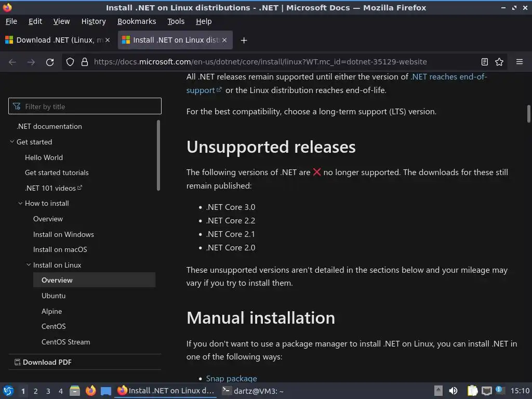Go back using the back arrow
The height and width of the screenshot is (399, 532).
pos(12,62)
